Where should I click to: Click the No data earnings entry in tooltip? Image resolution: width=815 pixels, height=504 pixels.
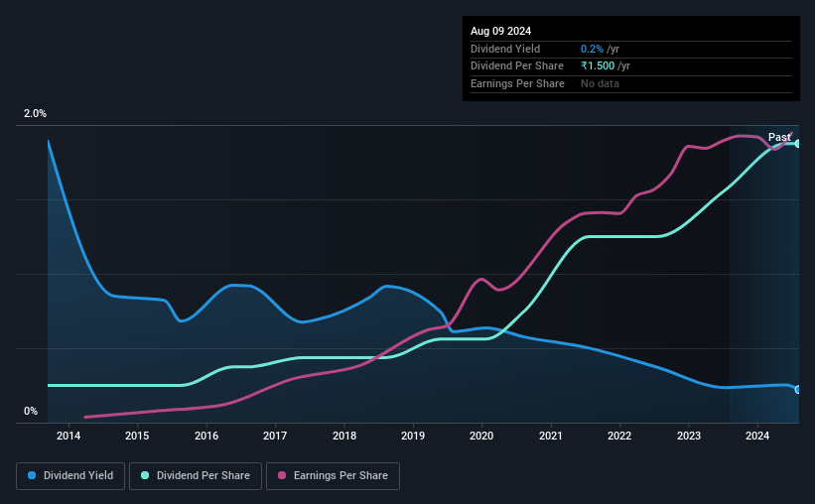(600, 83)
